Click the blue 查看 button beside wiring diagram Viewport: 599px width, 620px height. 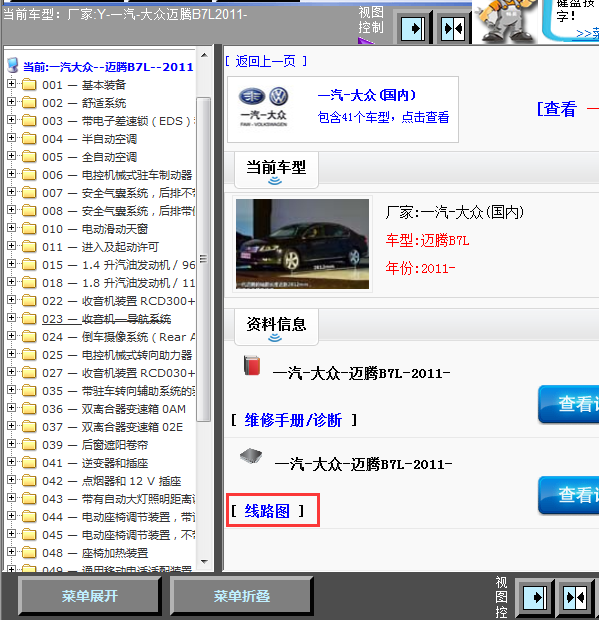569,495
